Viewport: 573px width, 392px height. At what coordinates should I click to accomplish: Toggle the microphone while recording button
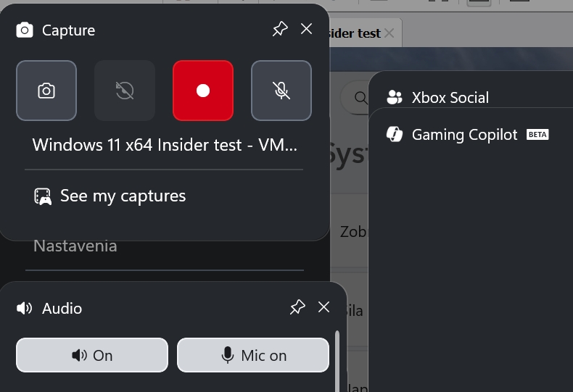click(281, 91)
